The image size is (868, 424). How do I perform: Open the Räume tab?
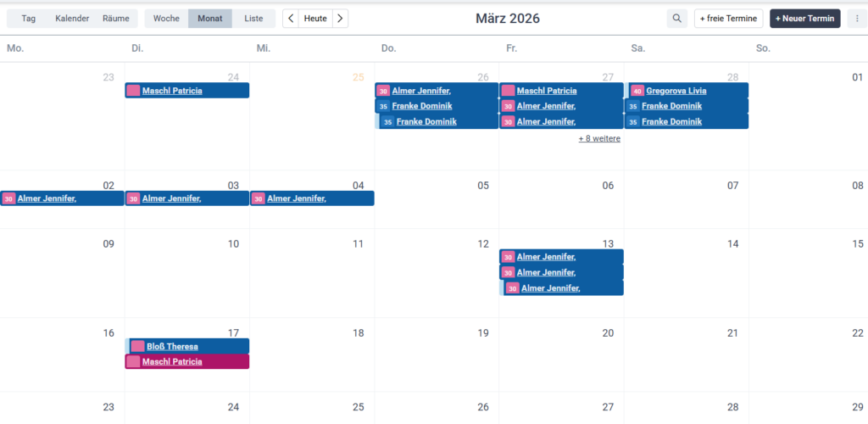tap(116, 19)
